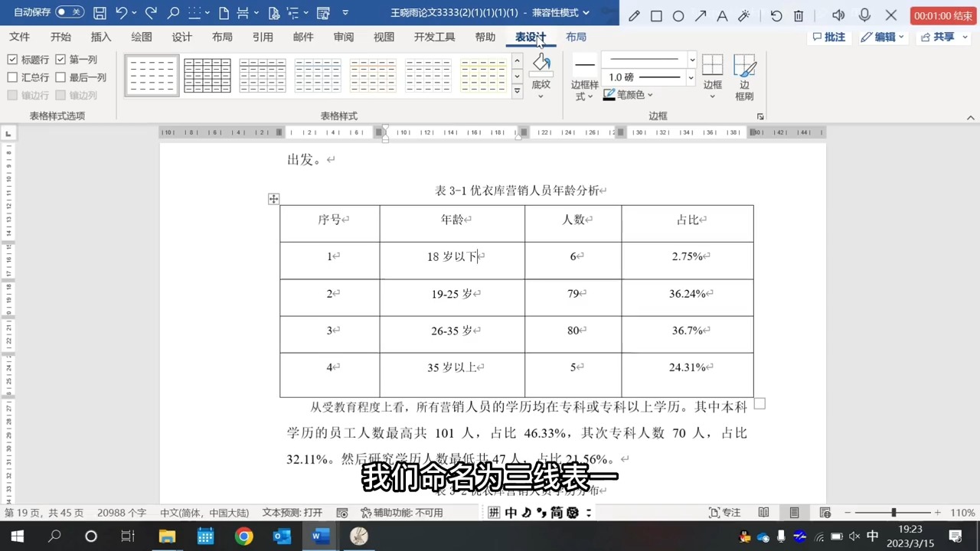Image resolution: width=980 pixels, height=551 pixels.
Task: Select the ellipse annotation tool
Action: pos(678,15)
